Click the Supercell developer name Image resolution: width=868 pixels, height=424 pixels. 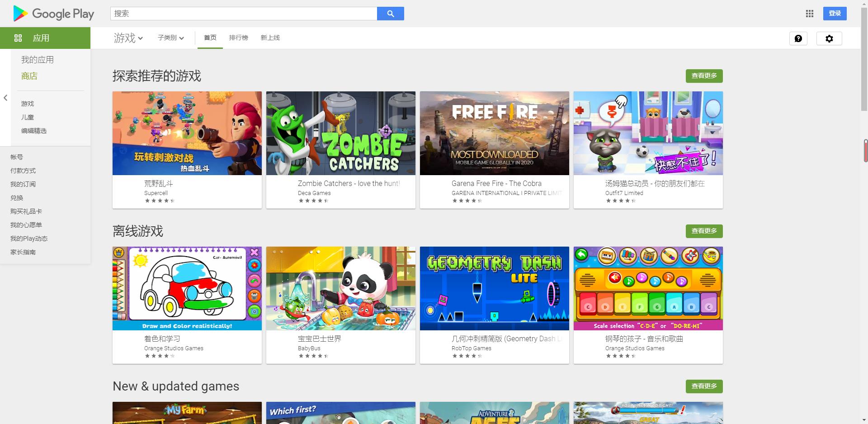click(156, 193)
